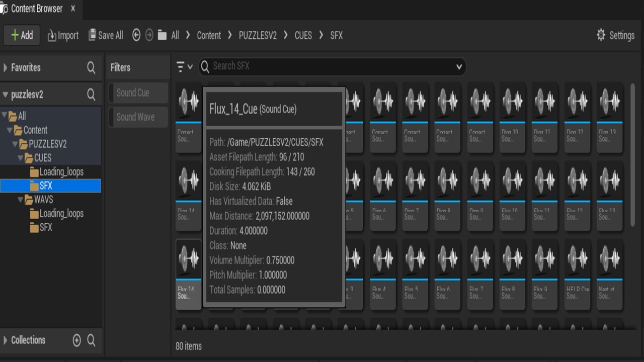This screenshot has width=644, height=362.
Task: Collapse the Content folder arrow
Action: (10, 130)
